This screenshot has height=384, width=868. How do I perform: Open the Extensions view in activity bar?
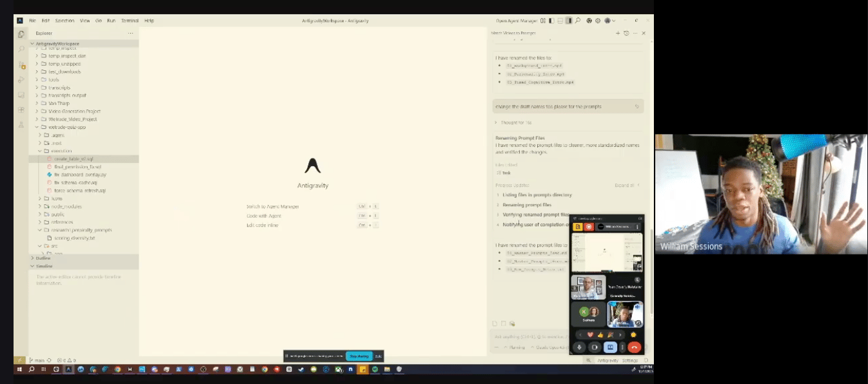[x=21, y=110]
